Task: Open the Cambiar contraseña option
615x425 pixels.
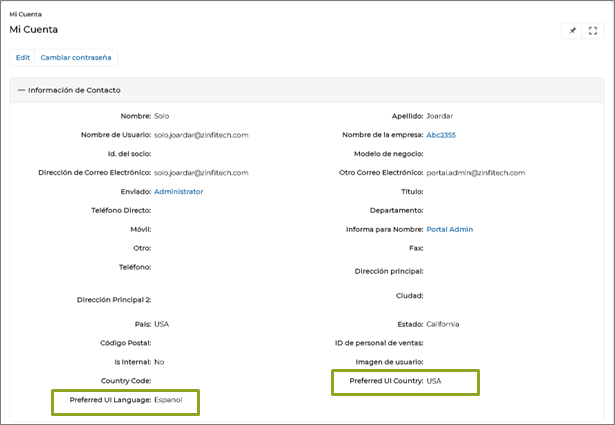Action: click(76, 58)
